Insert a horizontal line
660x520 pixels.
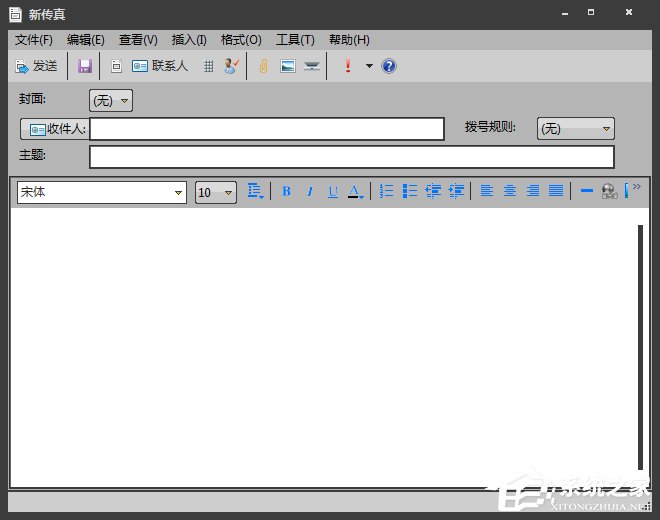coord(587,191)
